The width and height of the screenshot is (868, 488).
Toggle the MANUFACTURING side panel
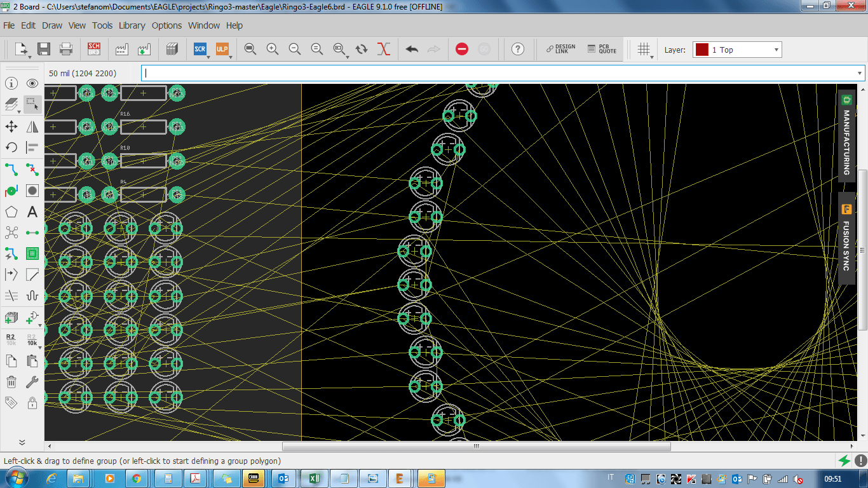846,137
